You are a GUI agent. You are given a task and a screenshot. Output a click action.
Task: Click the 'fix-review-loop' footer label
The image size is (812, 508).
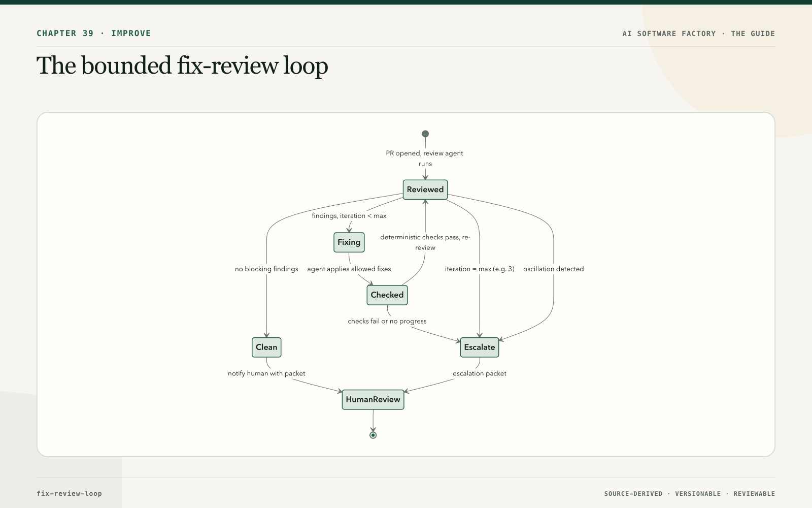(x=69, y=493)
